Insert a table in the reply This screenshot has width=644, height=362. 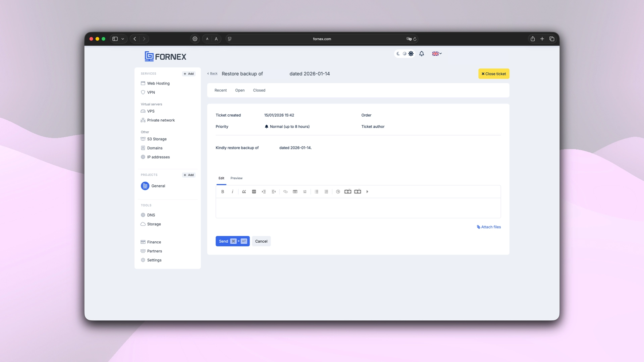click(295, 192)
